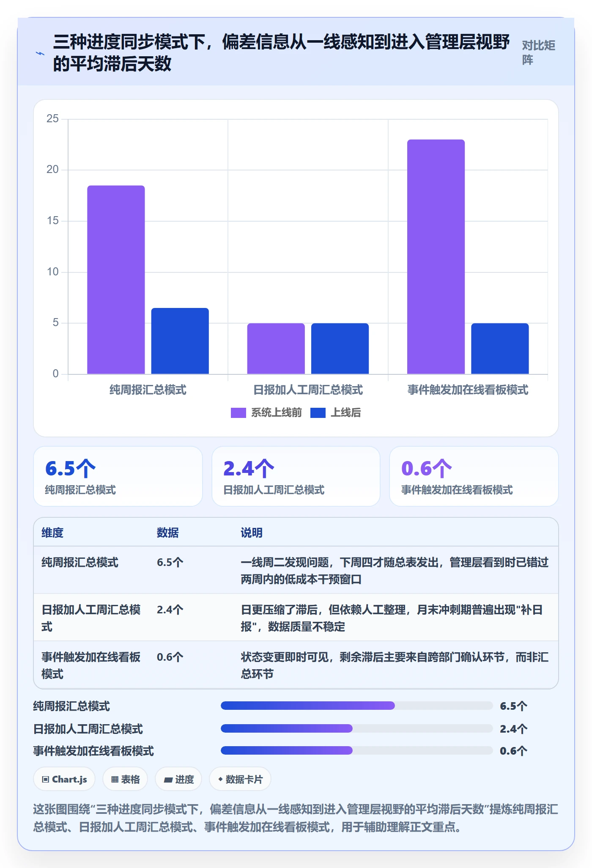Image resolution: width=592 pixels, height=868 pixels.
Task: Click the 25 tick on the y-axis
Action: pos(52,118)
